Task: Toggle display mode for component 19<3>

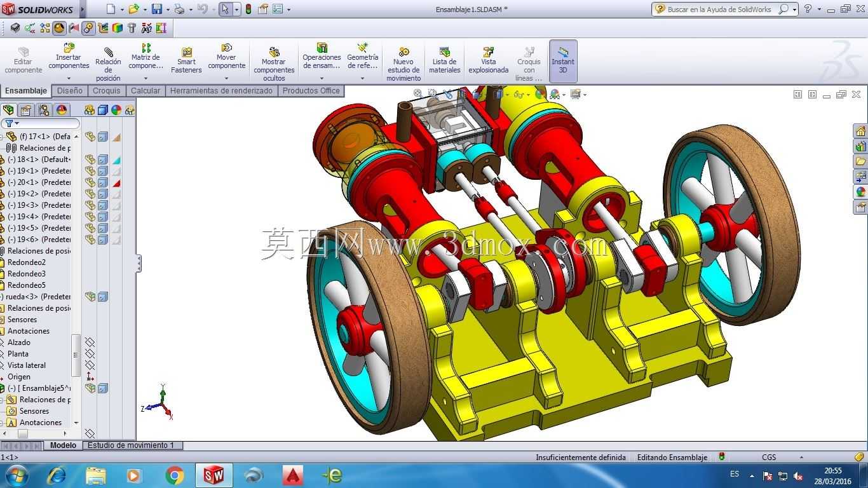Action: pos(103,205)
